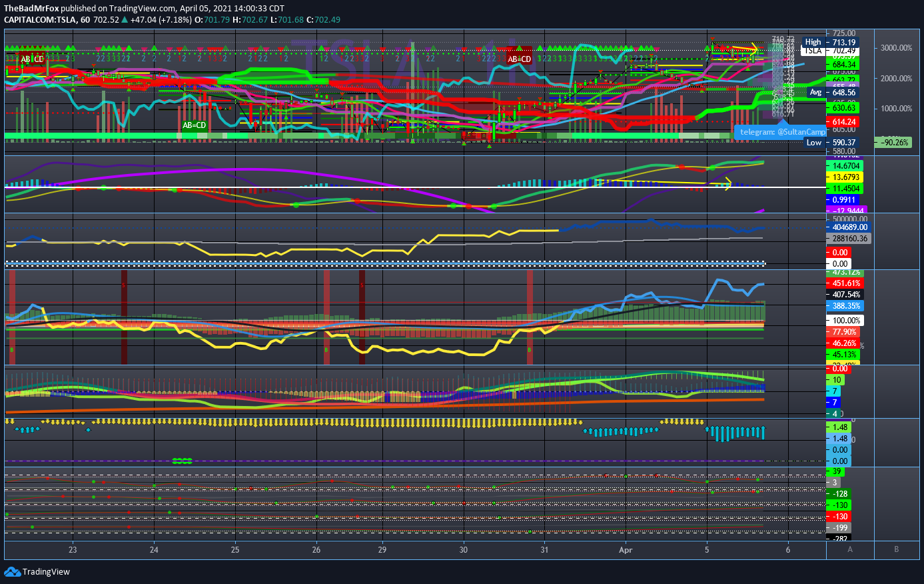The image size is (924, 584).
Task: Click the 2000.00% scale value
Action: [x=897, y=79]
